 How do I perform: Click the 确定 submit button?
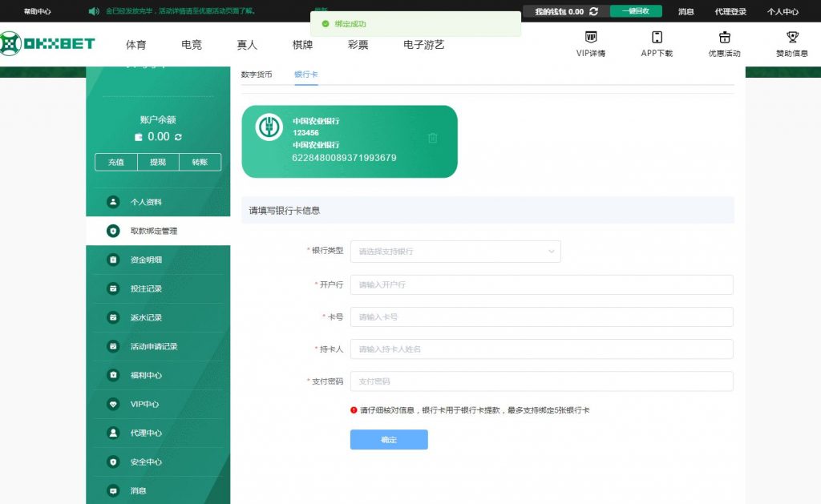[389, 440]
